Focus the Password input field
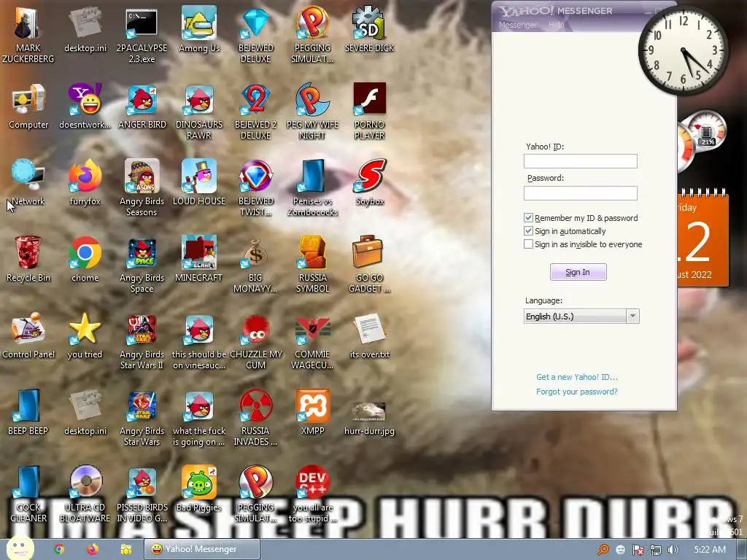The height and width of the screenshot is (560, 747). pos(580,192)
